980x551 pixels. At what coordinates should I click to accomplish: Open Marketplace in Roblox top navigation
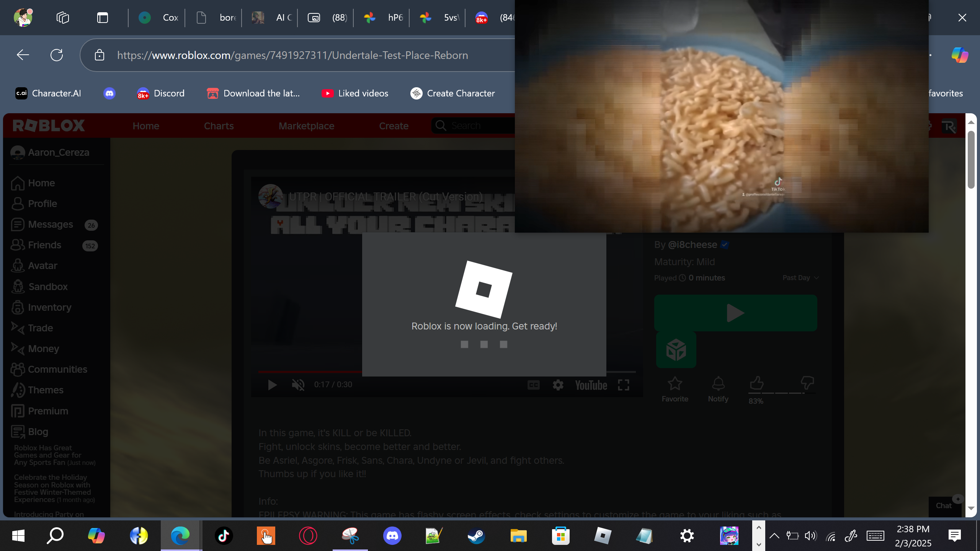click(306, 126)
